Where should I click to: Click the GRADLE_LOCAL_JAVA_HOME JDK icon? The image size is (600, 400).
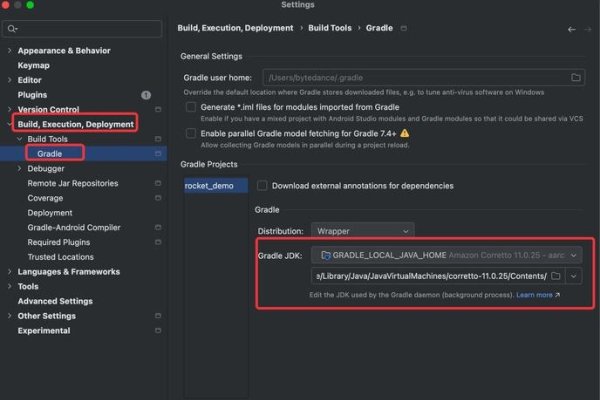coord(326,255)
